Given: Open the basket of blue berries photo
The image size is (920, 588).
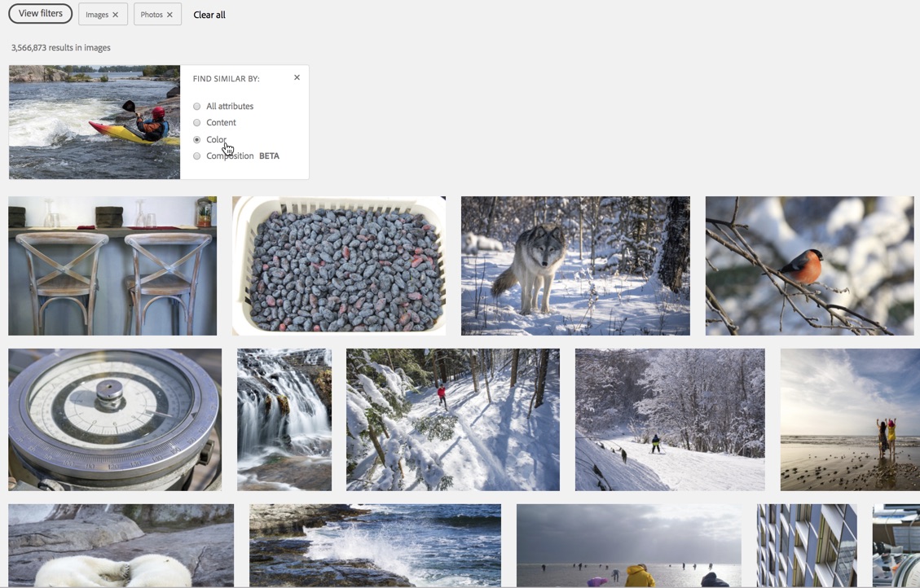Looking at the screenshot, I should pyautogui.click(x=339, y=265).
